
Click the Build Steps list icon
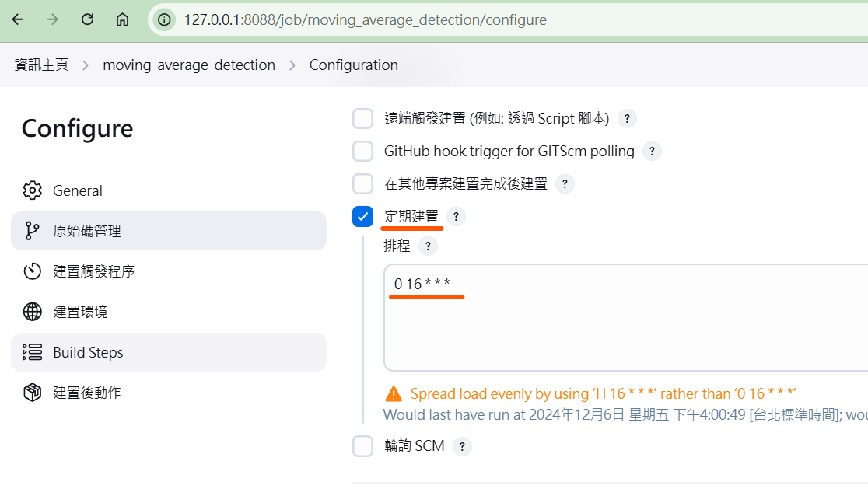point(32,352)
